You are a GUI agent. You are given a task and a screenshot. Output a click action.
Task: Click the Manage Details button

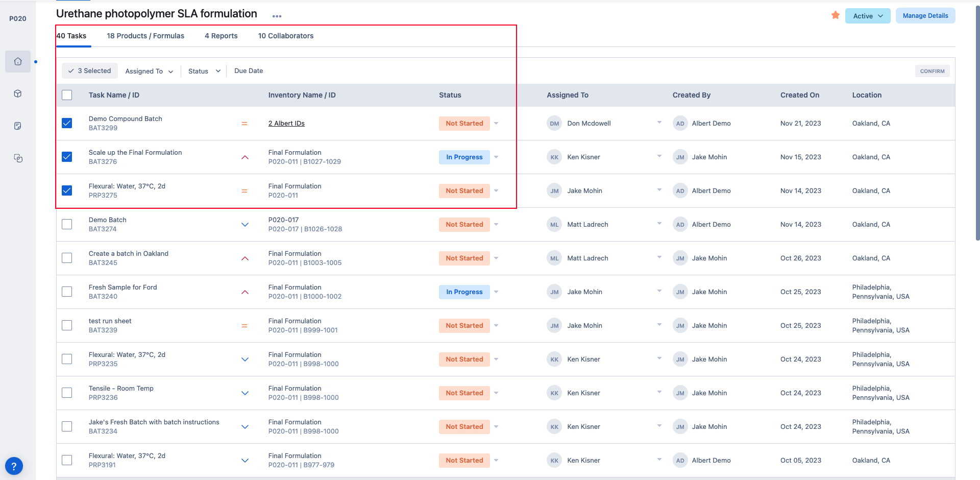(925, 16)
